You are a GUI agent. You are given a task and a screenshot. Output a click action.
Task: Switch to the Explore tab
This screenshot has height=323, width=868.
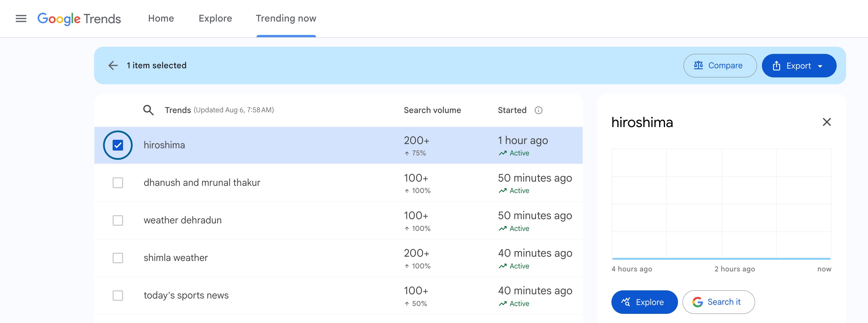[215, 19]
